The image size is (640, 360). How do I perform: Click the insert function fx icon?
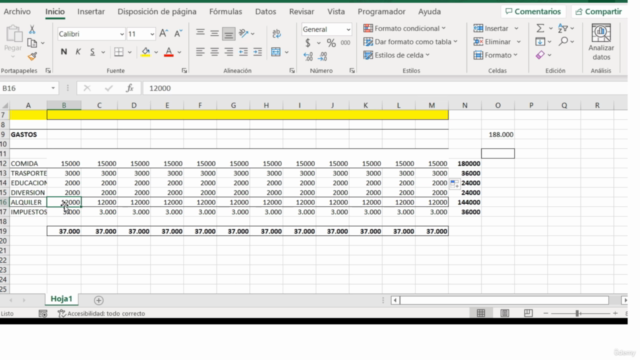pyautogui.click(x=130, y=88)
